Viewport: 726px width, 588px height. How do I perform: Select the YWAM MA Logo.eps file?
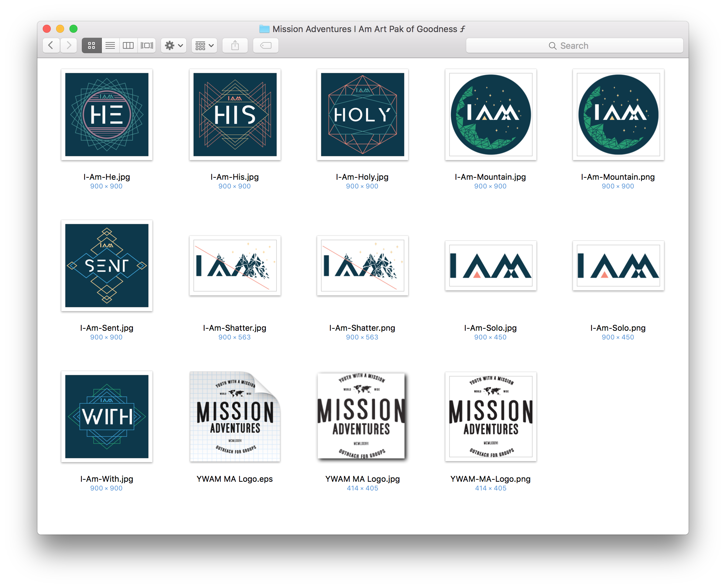[x=235, y=417]
